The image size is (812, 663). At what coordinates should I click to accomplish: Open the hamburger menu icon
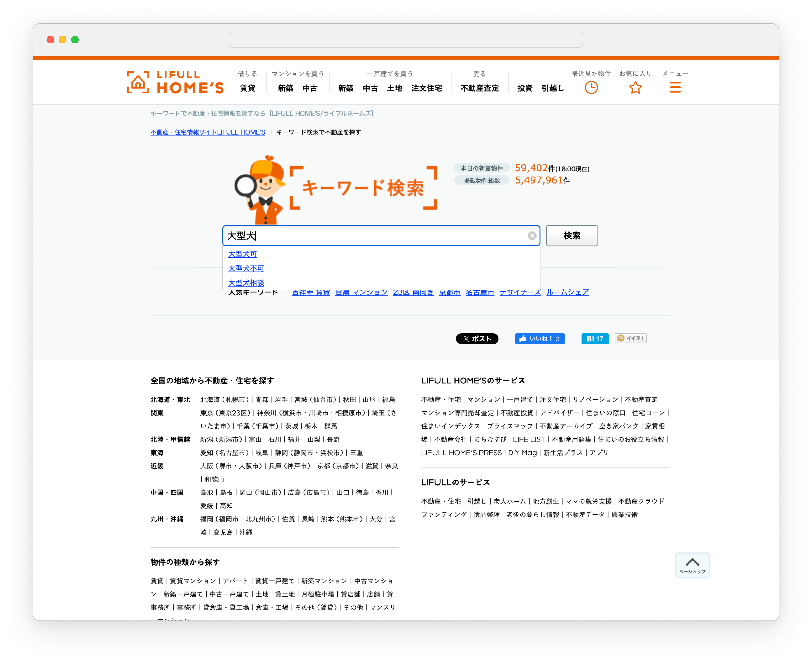[x=675, y=88]
